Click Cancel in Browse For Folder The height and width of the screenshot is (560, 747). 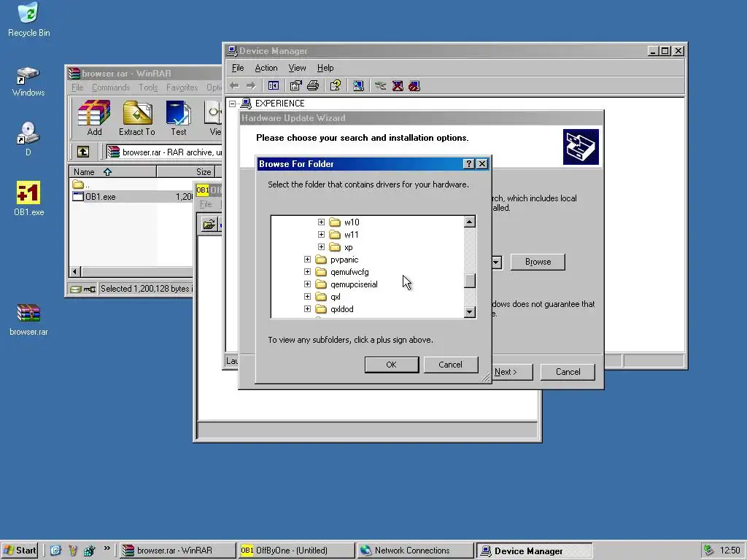click(x=451, y=365)
